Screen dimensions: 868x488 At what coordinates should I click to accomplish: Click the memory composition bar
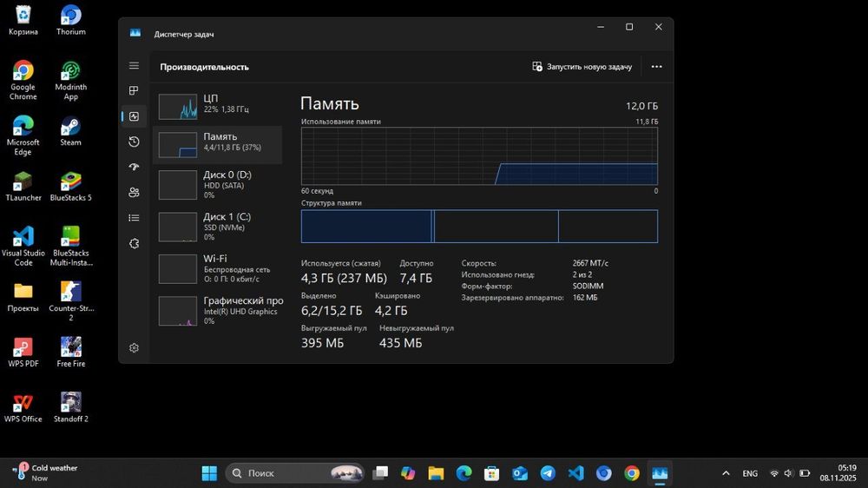(x=479, y=226)
